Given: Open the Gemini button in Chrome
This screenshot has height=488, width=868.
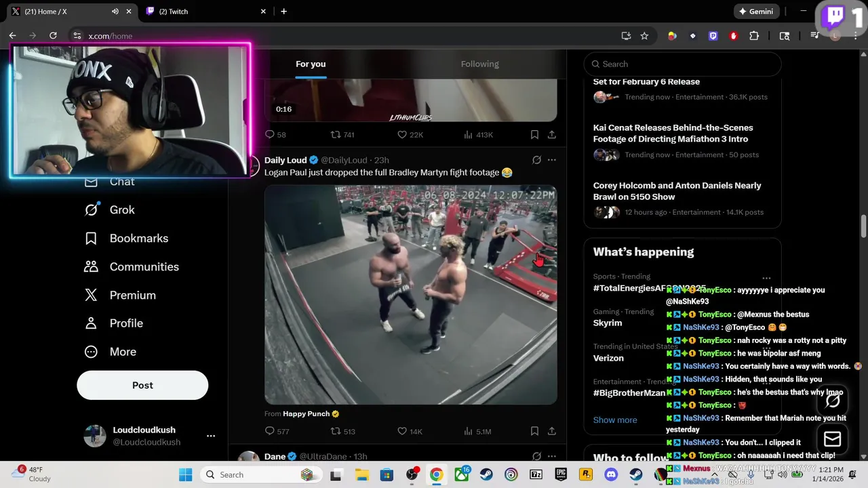Looking at the screenshot, I should pyautogui.click(x=757, y=12).
